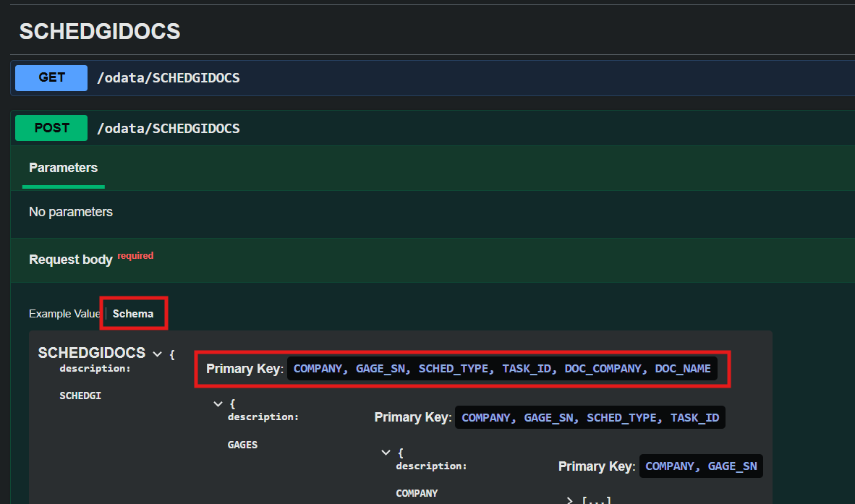Collapse the SCHEDGIDOCS schema model chevron
Viewport: 855px width, 504px height.
[x=157, y=354]
